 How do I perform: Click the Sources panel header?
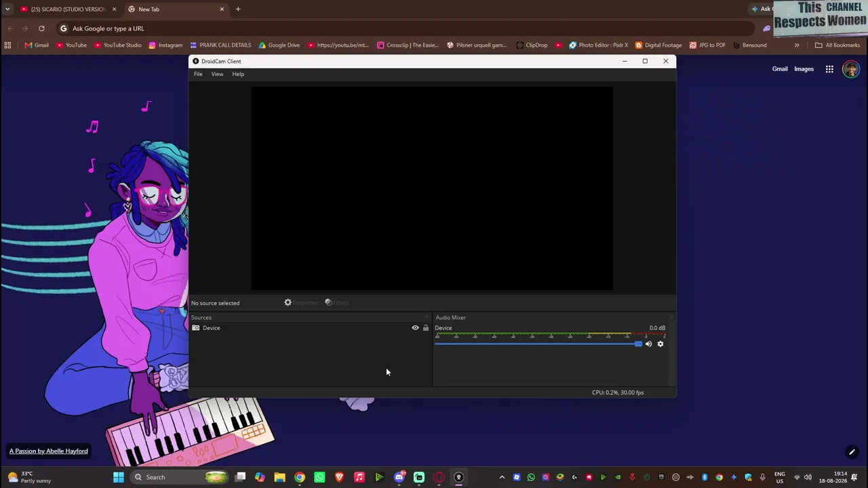[201, 317]
